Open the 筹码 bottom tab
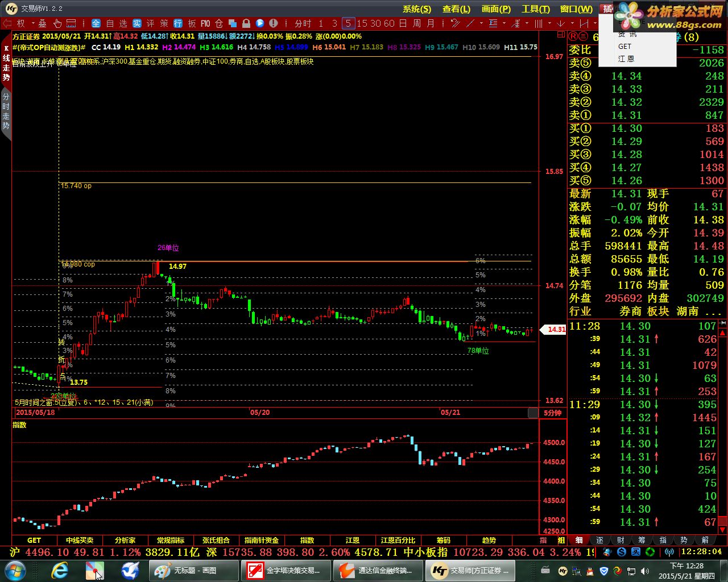 (x=444, y=541)
